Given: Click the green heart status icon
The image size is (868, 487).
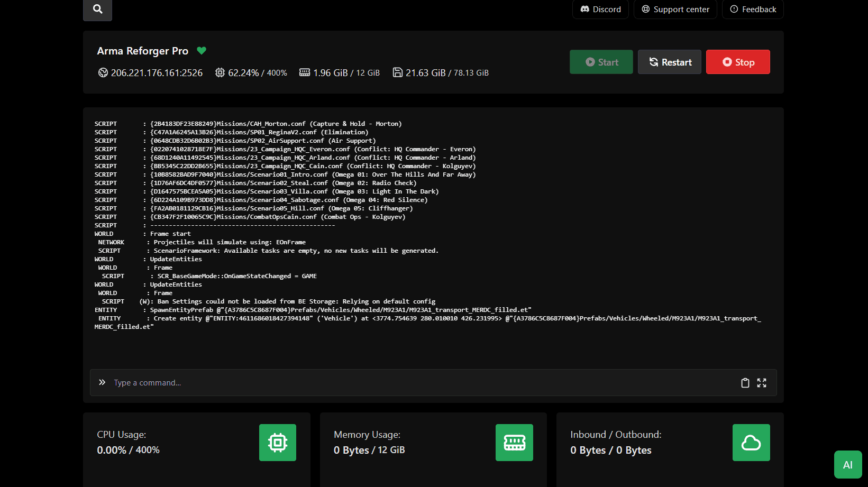Looking at the screenshot, I should (202, 51).
